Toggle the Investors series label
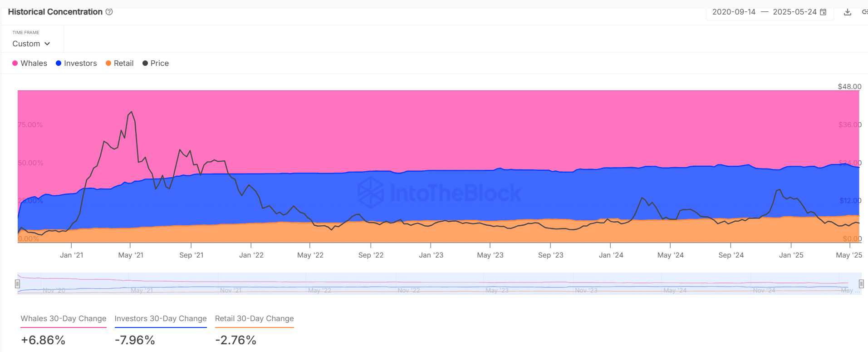Viewport: 868px width, 352px height. pyautogui.click(x=80, y=63)
